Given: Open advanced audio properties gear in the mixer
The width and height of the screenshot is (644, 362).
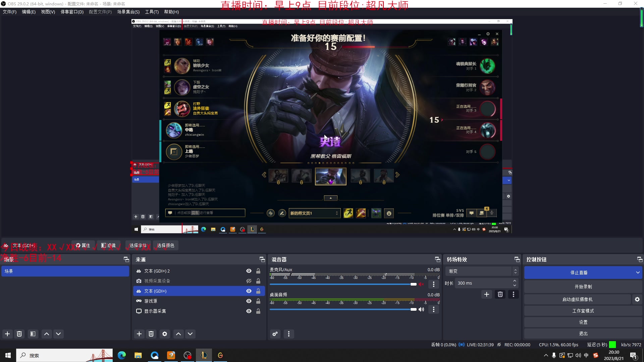Looking at the screenshot, I should point(275,334).
